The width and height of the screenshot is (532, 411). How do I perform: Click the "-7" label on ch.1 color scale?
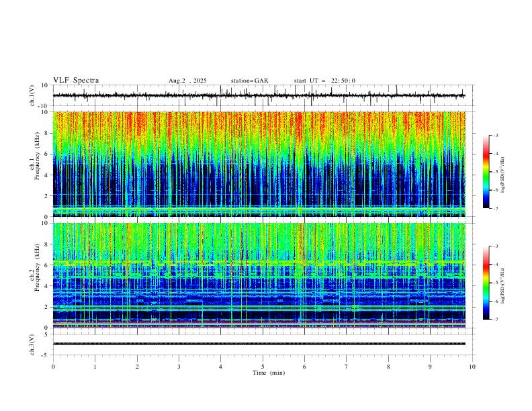click(x=496, y=208)
